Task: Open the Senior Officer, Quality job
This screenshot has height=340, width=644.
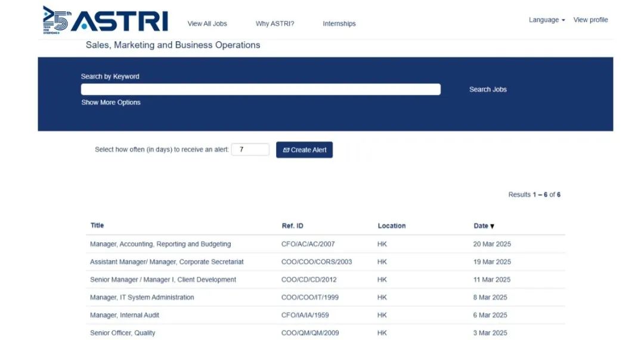Action: (123, 333)
